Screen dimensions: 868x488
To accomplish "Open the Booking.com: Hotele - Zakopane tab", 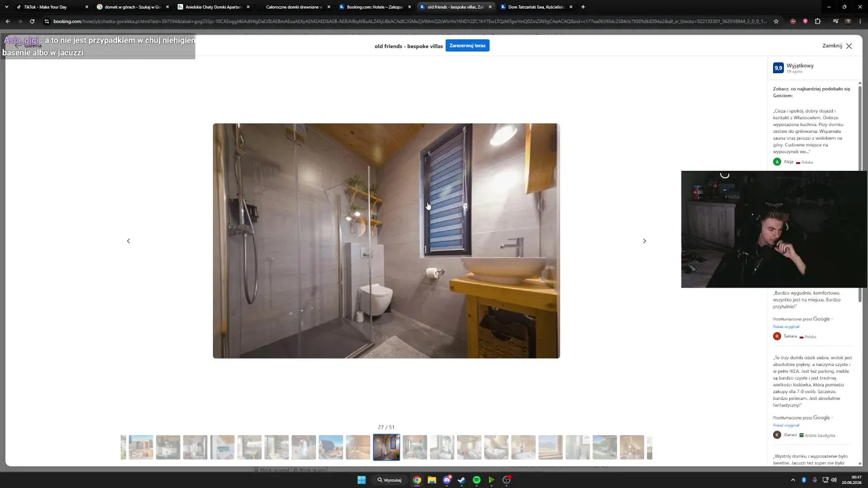I will click(374, 7).
